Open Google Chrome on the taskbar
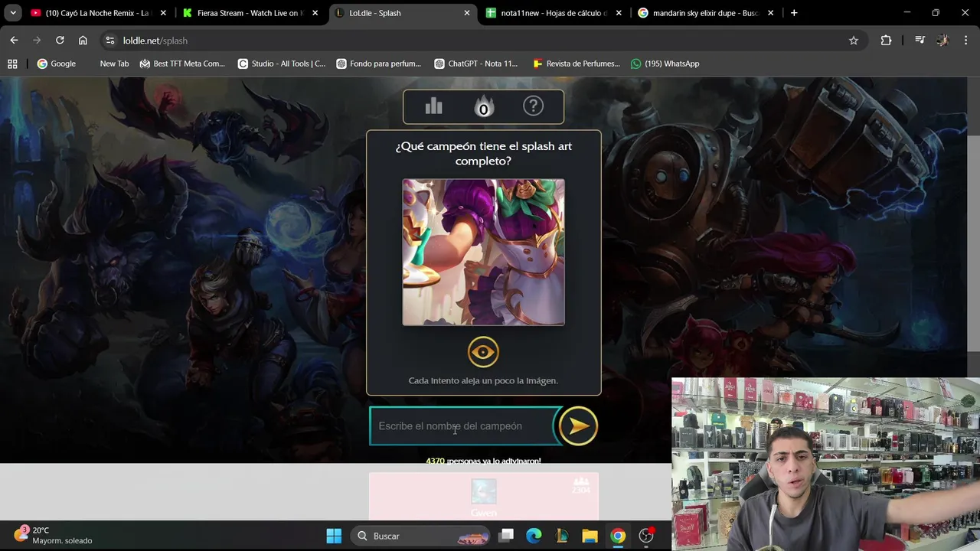The height and width of the screenshot is (551, 980). tap(618, 536)
